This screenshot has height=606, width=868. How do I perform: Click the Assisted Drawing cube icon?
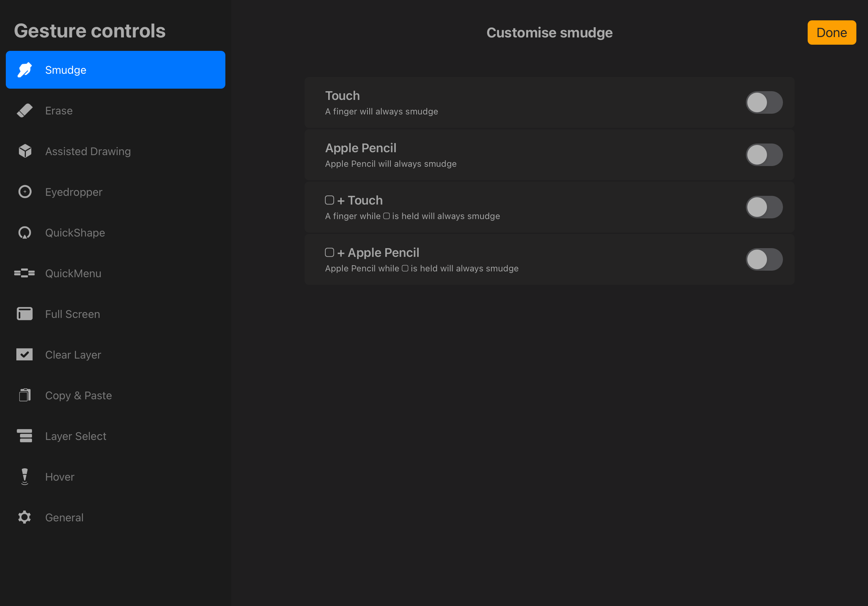tap(25, 151)
